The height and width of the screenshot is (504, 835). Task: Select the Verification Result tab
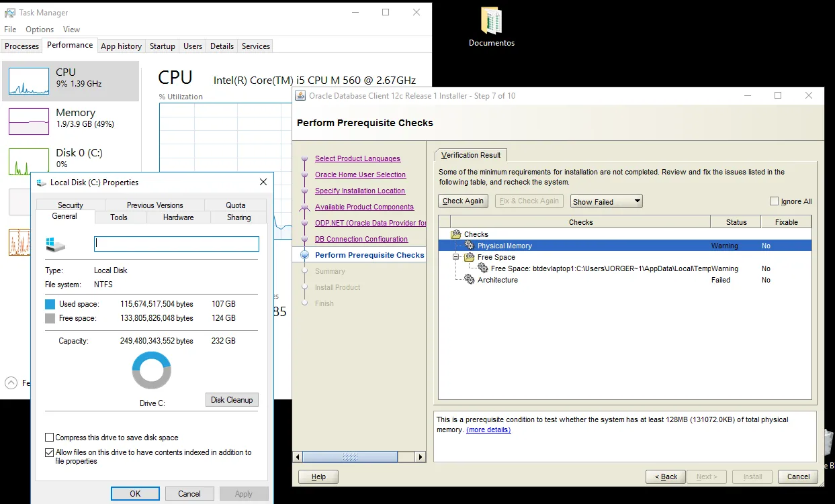pos(471,155)
